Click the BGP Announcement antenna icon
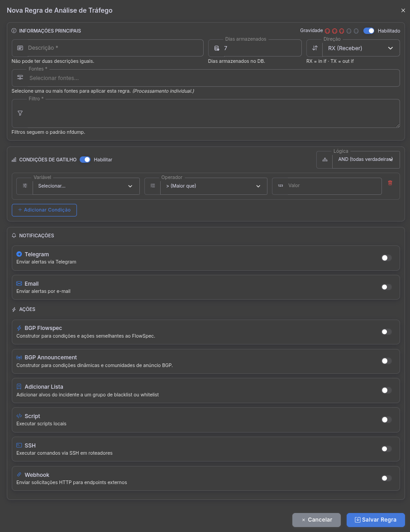The image size is (410, 532). (x=19, y=358)
